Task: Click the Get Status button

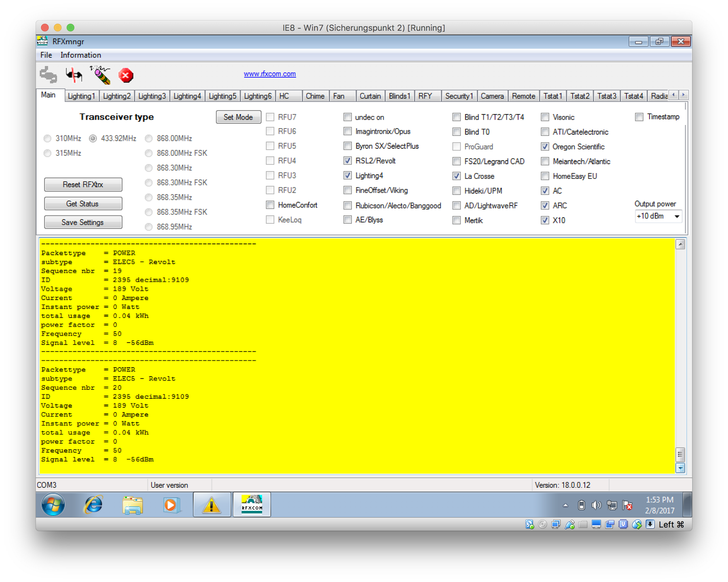Action: (83, 203)
